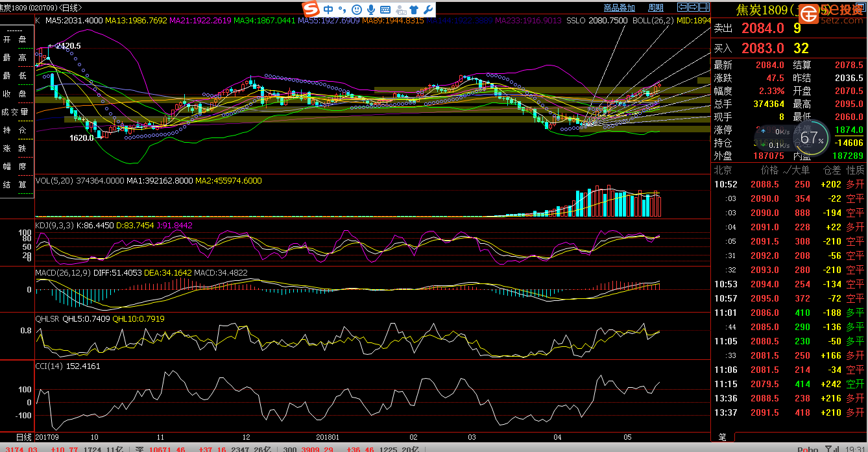Viewport: 868px width, 452px height.
Task: Click the 价格 column header
Action: pyautogui.click(x=769, y=171)
